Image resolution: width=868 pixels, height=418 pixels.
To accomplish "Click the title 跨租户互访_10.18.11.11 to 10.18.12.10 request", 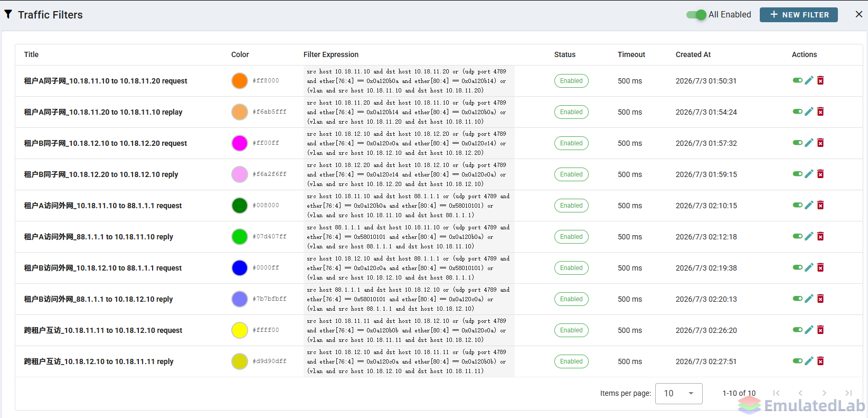I will tap(103, 330).
